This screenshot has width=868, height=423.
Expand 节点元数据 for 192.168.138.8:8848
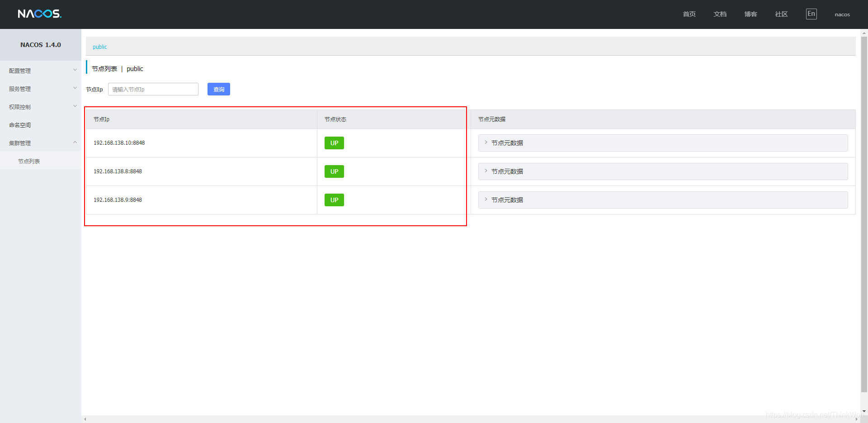click(663, 171)
